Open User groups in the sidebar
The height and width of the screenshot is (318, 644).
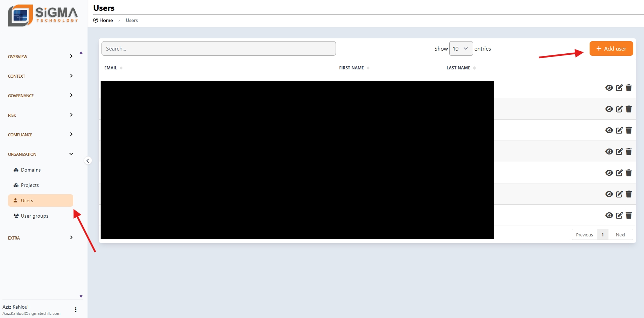[x=35, y=216]
